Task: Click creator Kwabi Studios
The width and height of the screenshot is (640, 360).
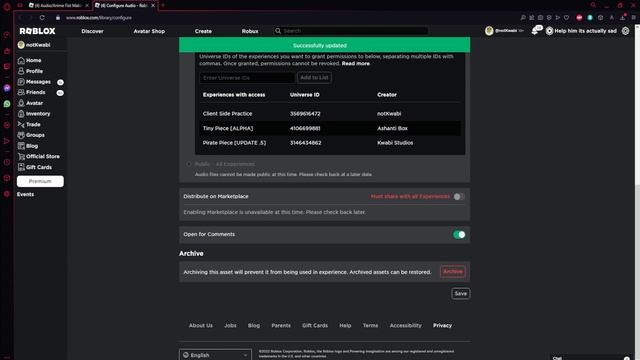Action: tap(395, 143)
